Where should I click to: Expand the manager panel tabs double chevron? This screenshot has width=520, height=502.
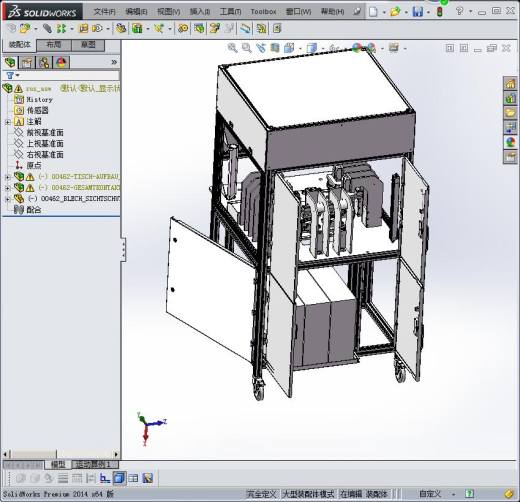114,62
